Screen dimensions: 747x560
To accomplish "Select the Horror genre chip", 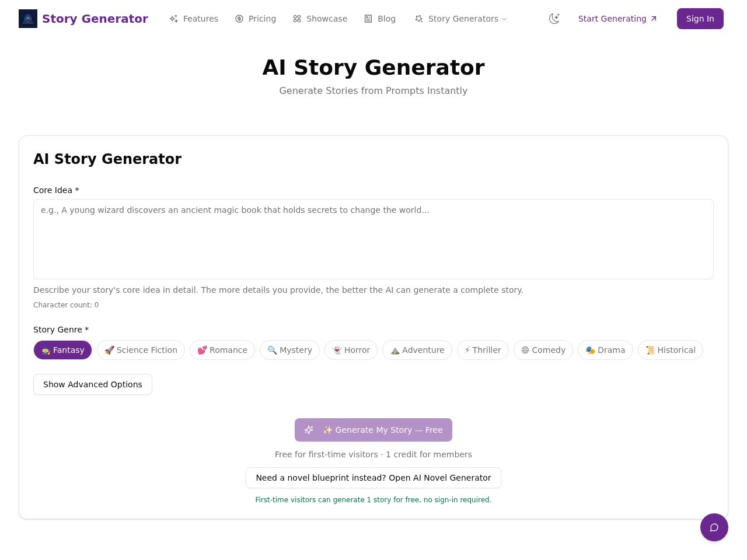I will [x=351, y=350].
